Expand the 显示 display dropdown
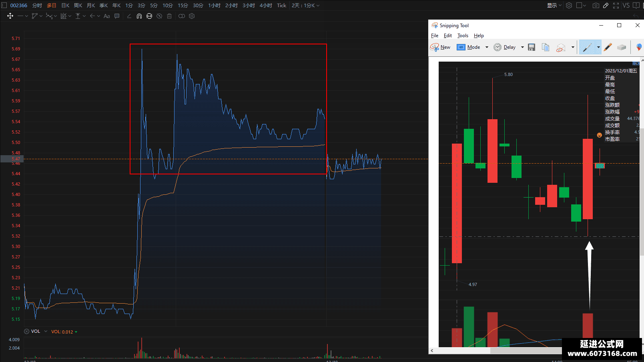Screen dimensions: 644x362 click(554, 6)
